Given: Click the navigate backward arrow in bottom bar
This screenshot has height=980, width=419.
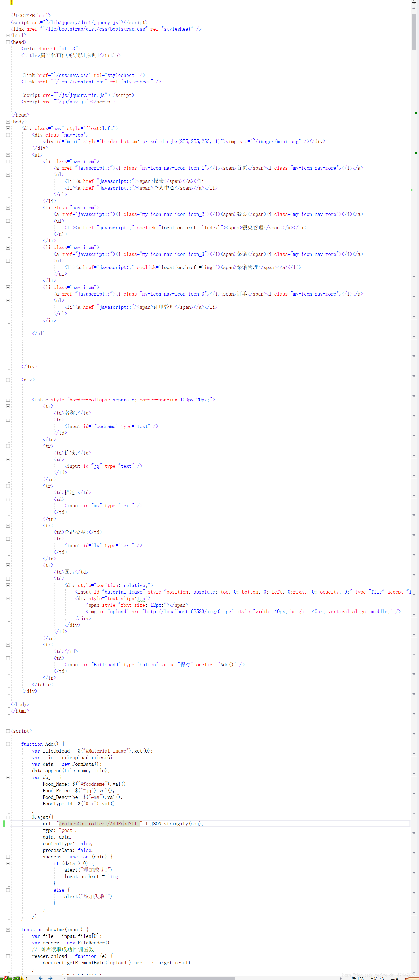Looking at the screenshot, I should [40, 978].
